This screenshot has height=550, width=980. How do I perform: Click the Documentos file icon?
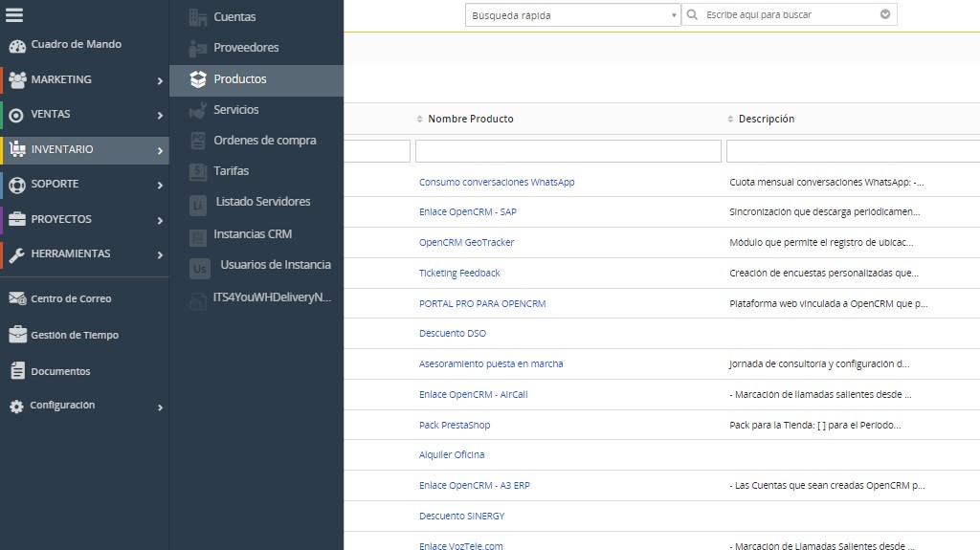click(x=17, y=370)
